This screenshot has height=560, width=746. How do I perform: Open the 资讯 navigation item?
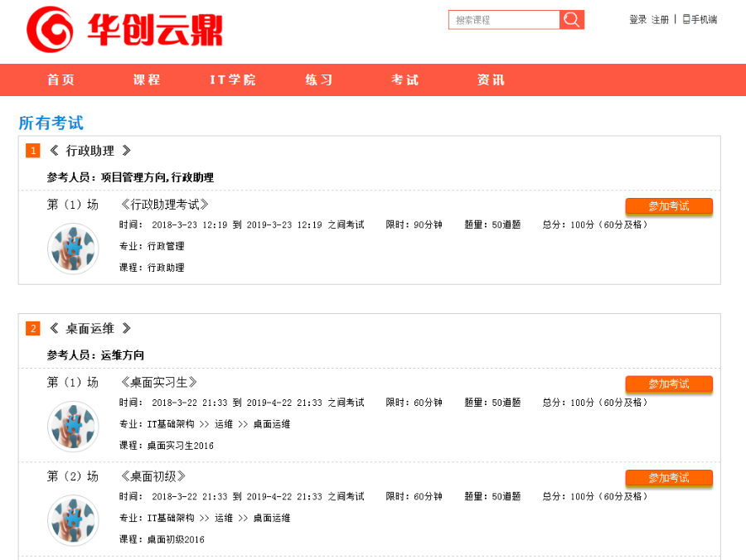pos(491,80)
